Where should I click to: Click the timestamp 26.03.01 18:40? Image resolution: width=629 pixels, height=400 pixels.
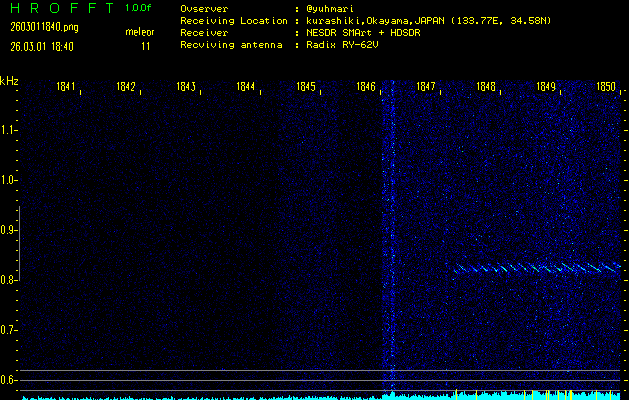(42, 47)
